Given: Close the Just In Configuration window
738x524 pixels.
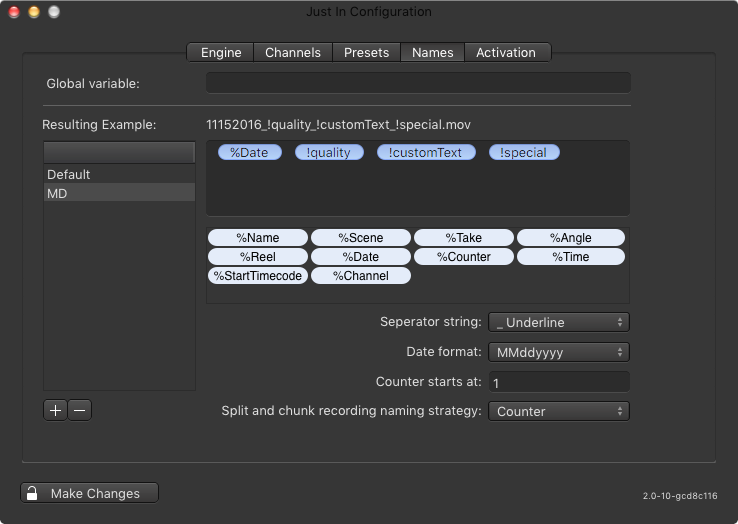Looking at the screenshot, I should (x=14, y=12).
